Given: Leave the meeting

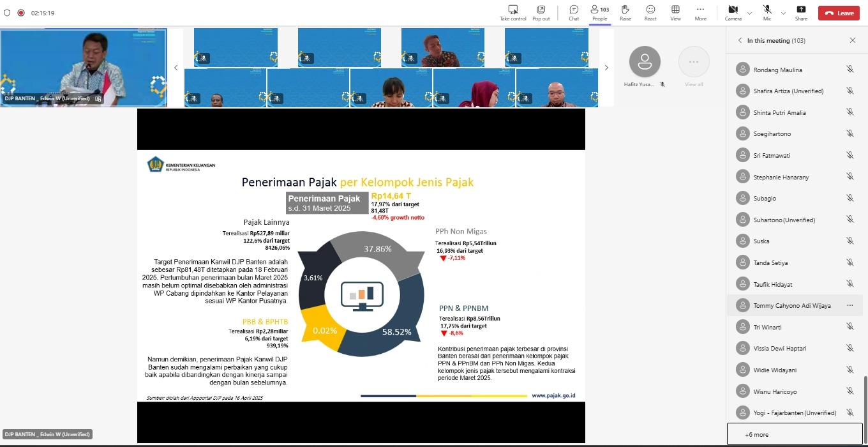Looking at the screenshot, I should tap(839, 13).
